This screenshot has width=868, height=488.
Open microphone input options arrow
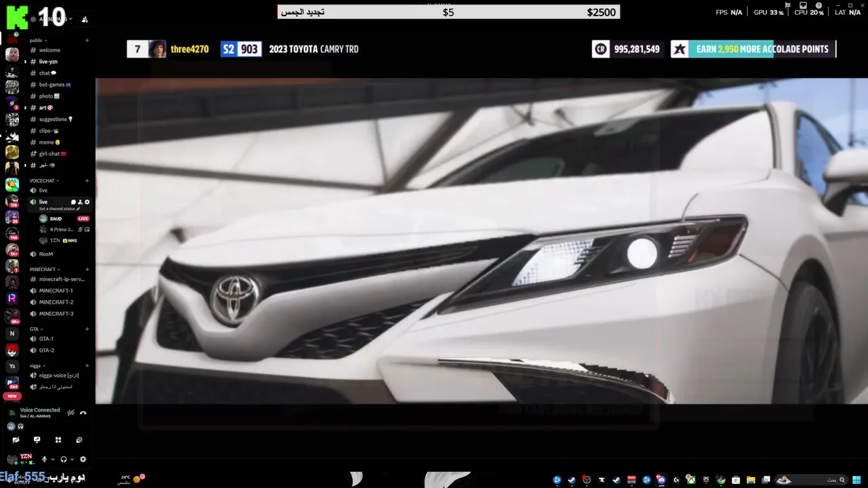(53, 460)
